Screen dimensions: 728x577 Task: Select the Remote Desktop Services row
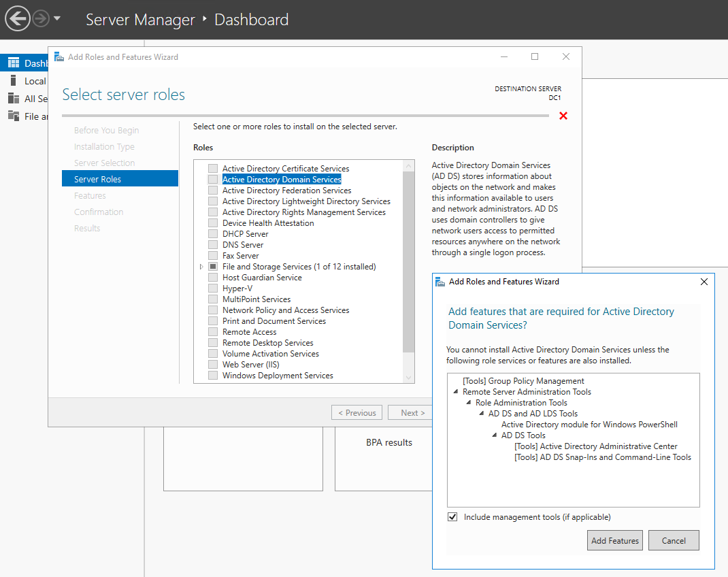click(x=268, y=342)
